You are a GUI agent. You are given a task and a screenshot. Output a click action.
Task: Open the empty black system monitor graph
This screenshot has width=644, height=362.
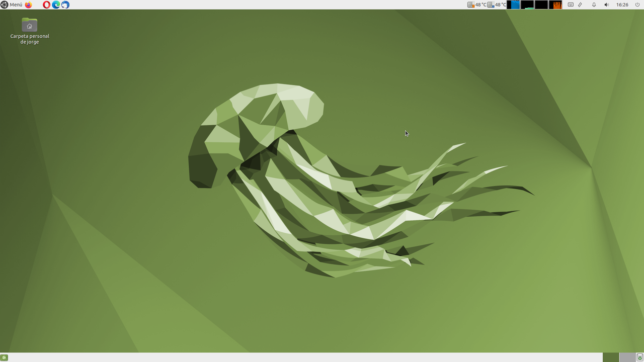point(541,5)
